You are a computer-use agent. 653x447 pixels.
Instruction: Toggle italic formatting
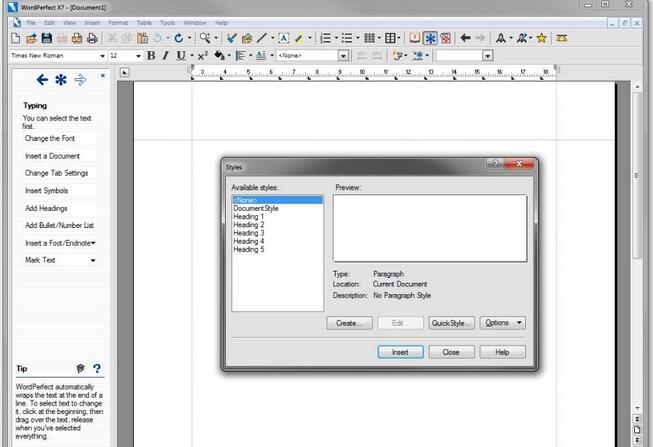166,55
